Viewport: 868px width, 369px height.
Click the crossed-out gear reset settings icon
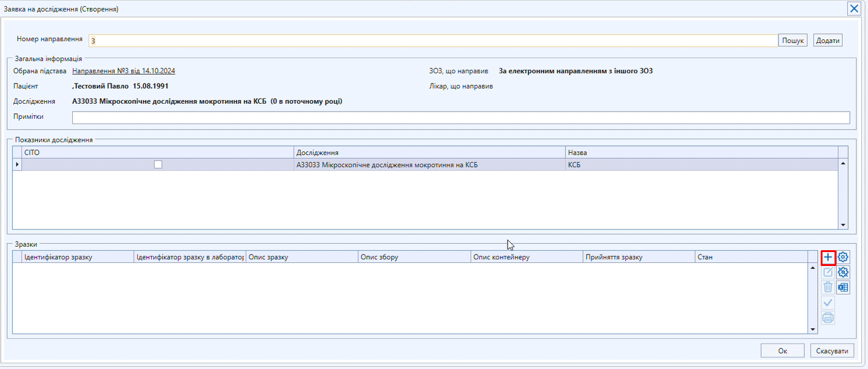(x=843, y=272)
